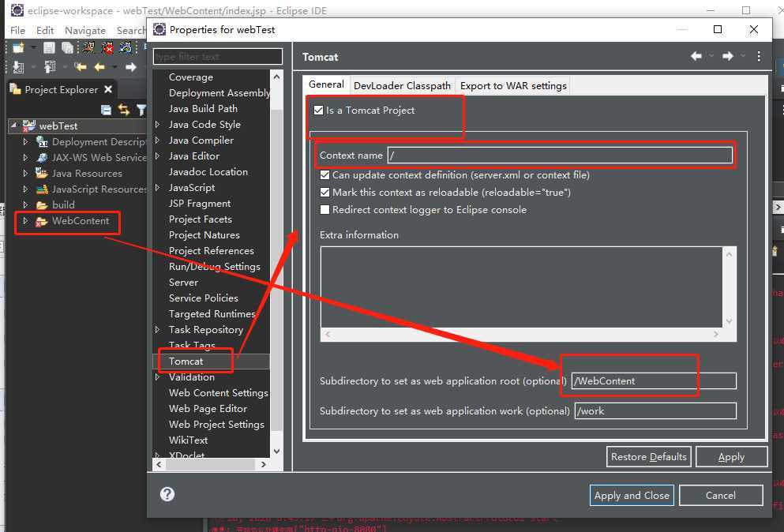Switch to the General tab
784x532 pixels.
327,84
